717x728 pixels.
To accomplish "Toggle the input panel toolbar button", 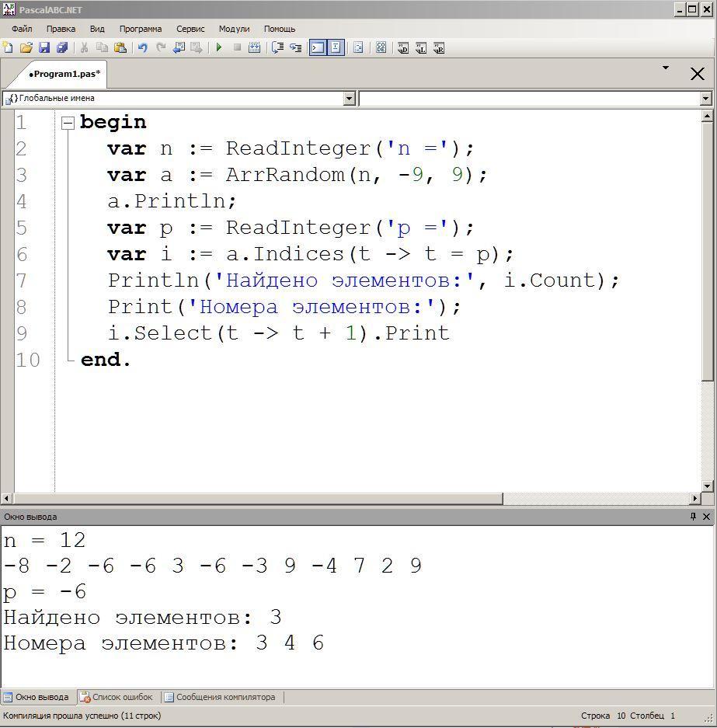I will click(x=336, y=47).
